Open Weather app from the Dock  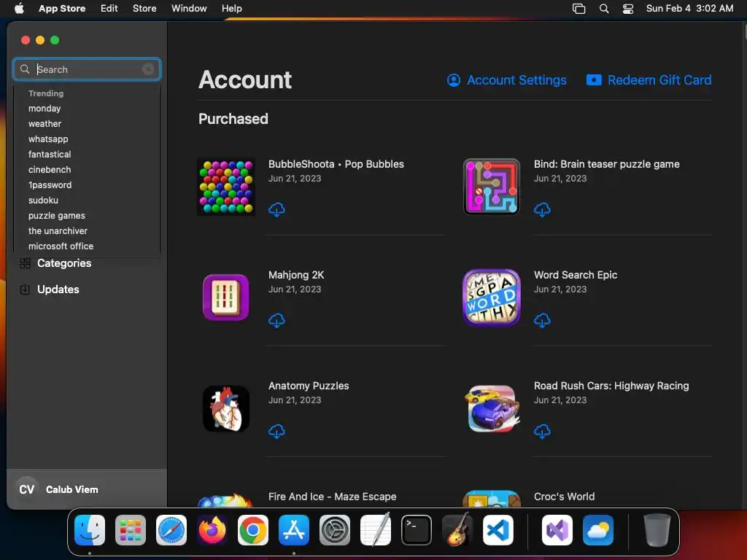coord(598,530)
